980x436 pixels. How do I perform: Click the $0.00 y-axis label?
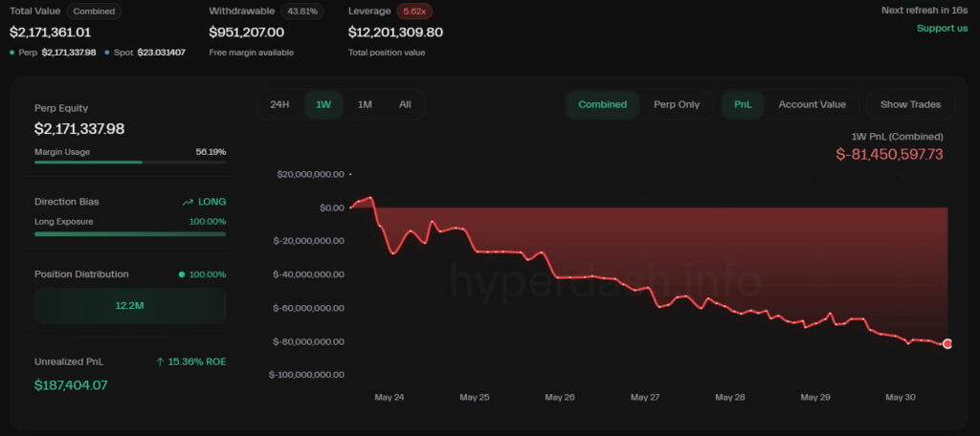coord(332,207)
